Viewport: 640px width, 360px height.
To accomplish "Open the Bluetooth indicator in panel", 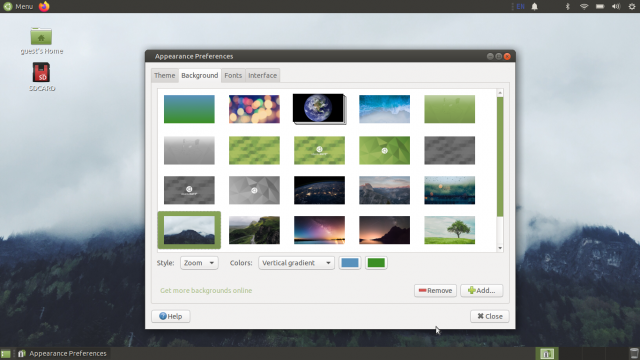I will tap(567, 6).
